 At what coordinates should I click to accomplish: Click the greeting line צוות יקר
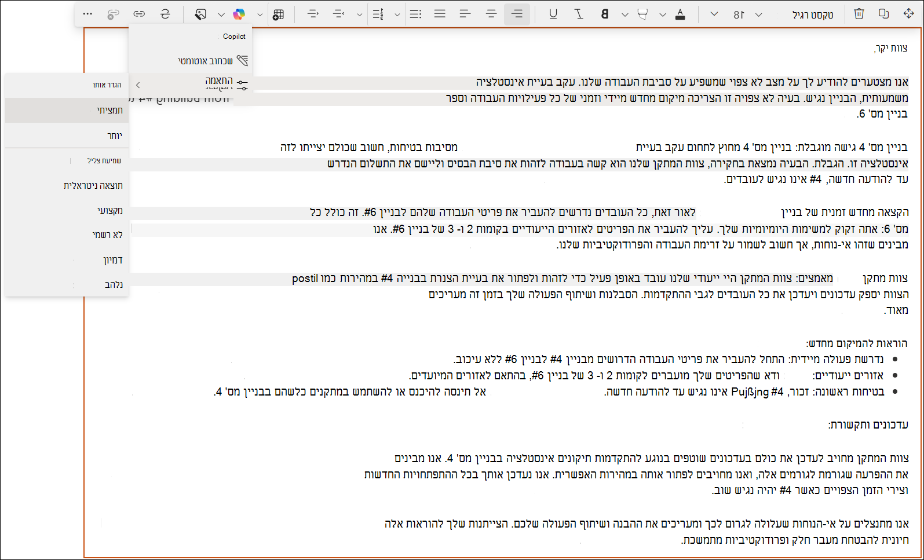tap(891, 48)
